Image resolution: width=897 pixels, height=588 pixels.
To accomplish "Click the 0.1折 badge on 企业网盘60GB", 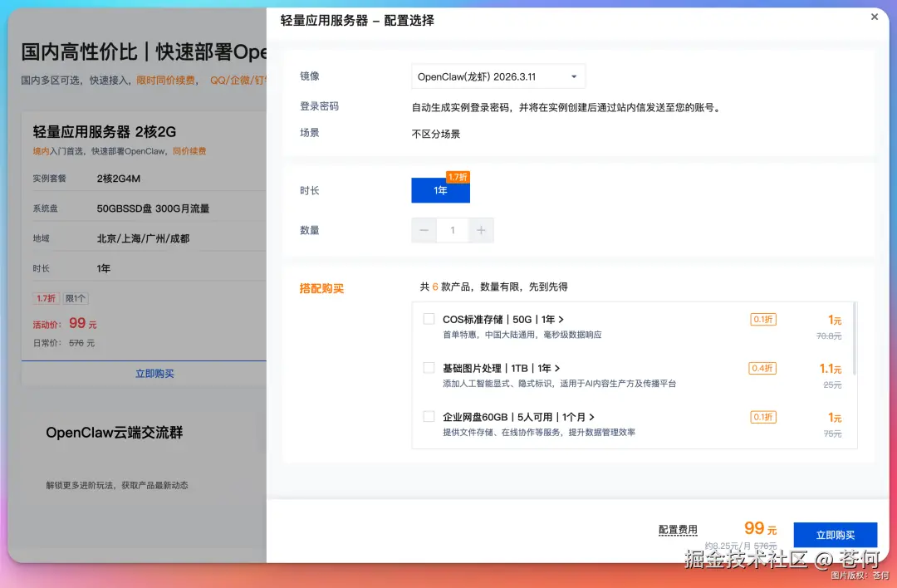I will [x=762, y=416].
